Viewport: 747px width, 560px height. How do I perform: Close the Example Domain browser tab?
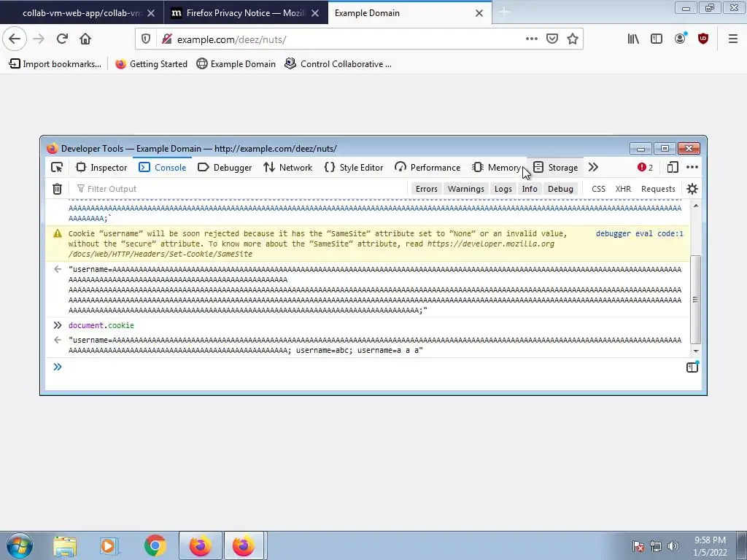[x=479, y=13]
